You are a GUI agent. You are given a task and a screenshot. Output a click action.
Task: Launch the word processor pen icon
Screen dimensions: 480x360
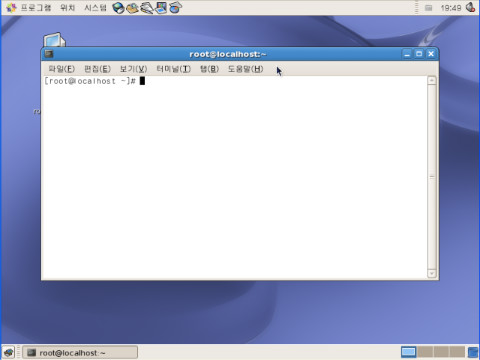147,7
